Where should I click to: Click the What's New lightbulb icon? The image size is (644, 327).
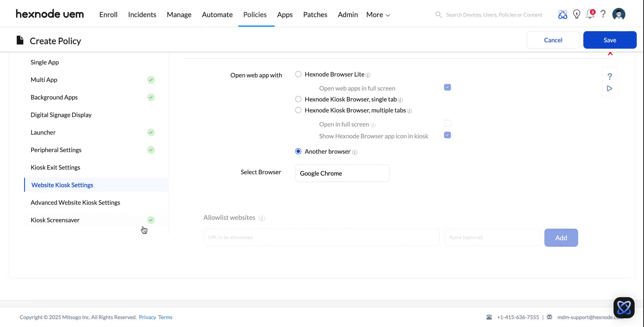tap(577, 14)
